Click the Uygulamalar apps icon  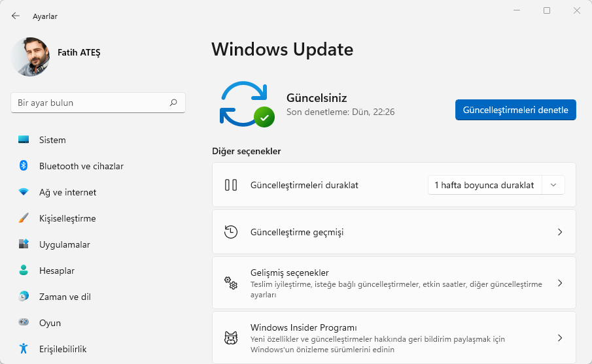pyautogui.click(x=24, y=244)
